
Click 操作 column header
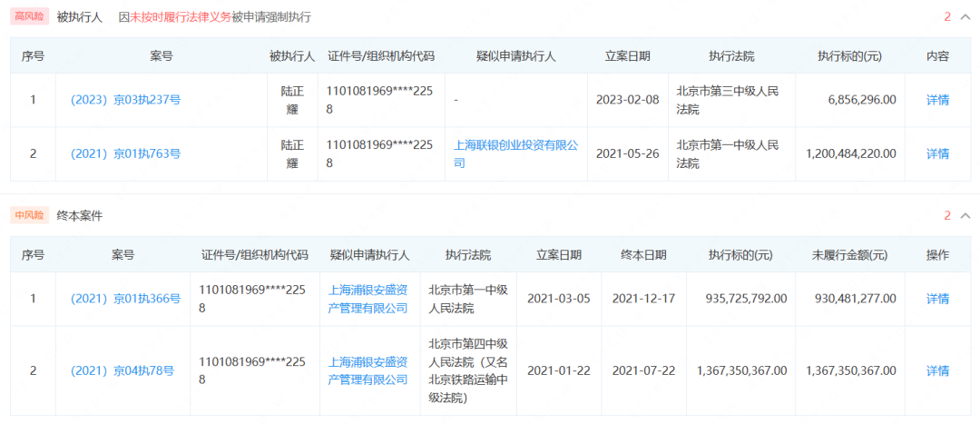937,254
